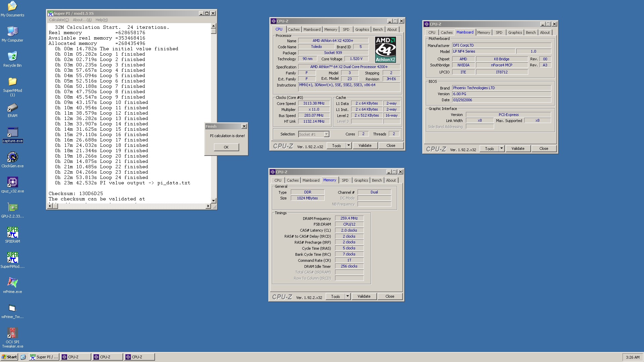Click the Start button
The image size is (644, 362).
pyautogui.click(x=9, y=357)
